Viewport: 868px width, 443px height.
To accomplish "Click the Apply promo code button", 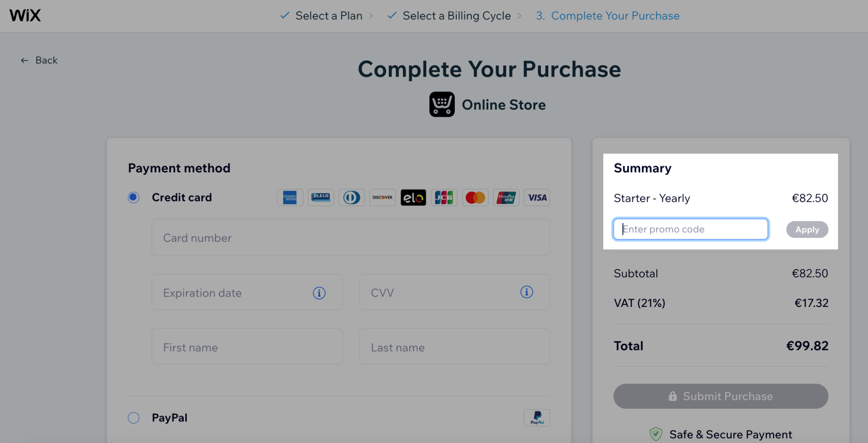I will tap(807, 229).
